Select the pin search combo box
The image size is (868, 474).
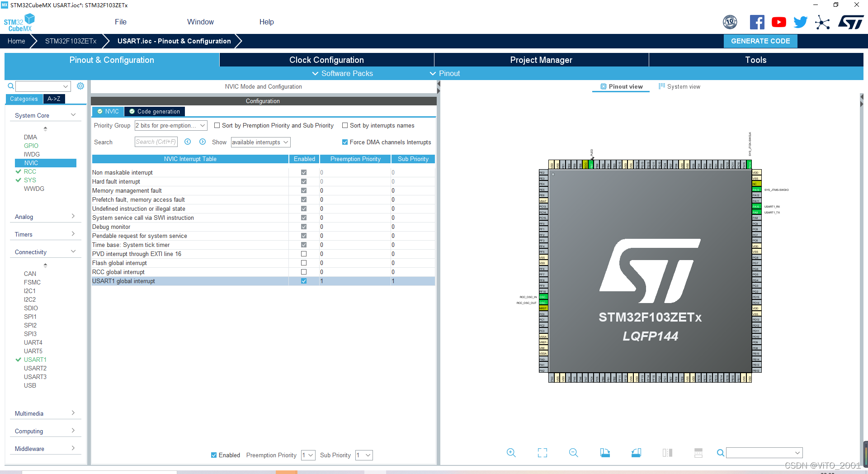764,453
